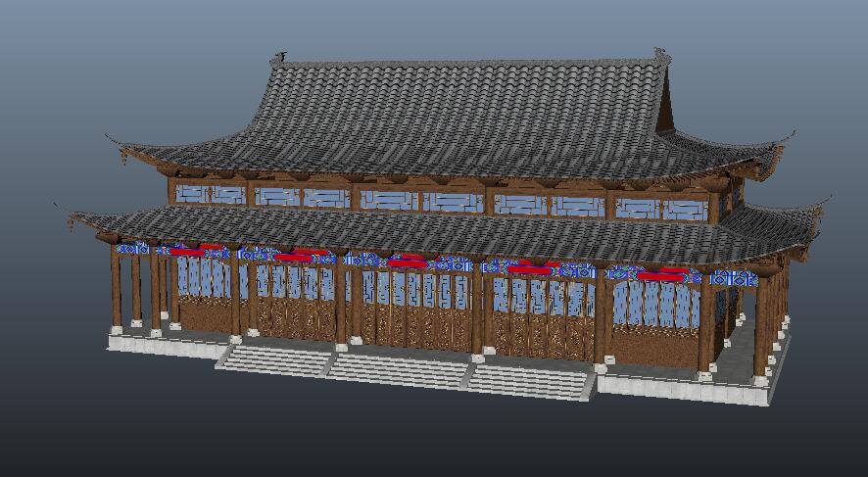
Task: Pick the left stone staircase
Action: coord(274,359)
